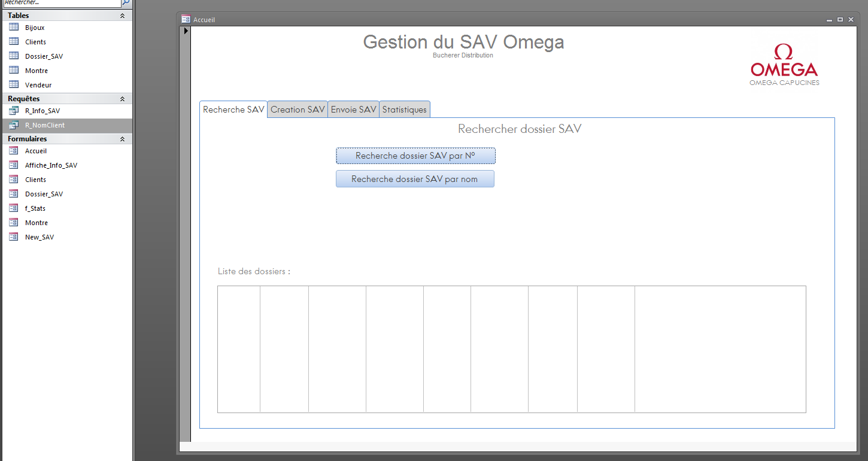The image size is (868, 461).
Task: Click the search magnifier icon
Action: pyautogui.click(x=126, y=3)
